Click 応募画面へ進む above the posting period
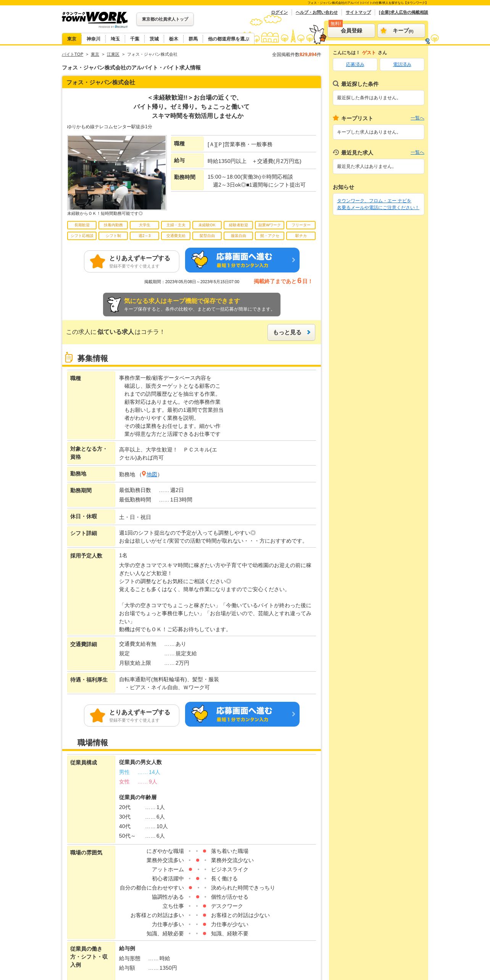490x980 pixels. 242,260
